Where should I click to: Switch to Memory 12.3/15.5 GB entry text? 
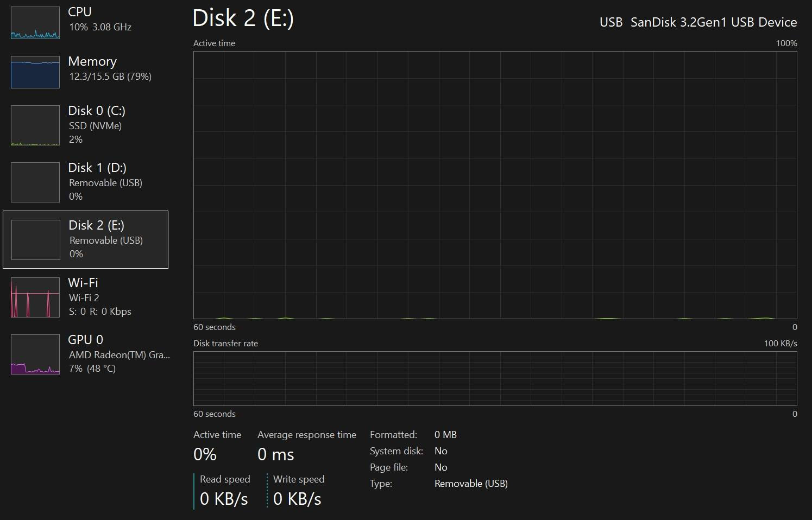click(x=110, y=77)
